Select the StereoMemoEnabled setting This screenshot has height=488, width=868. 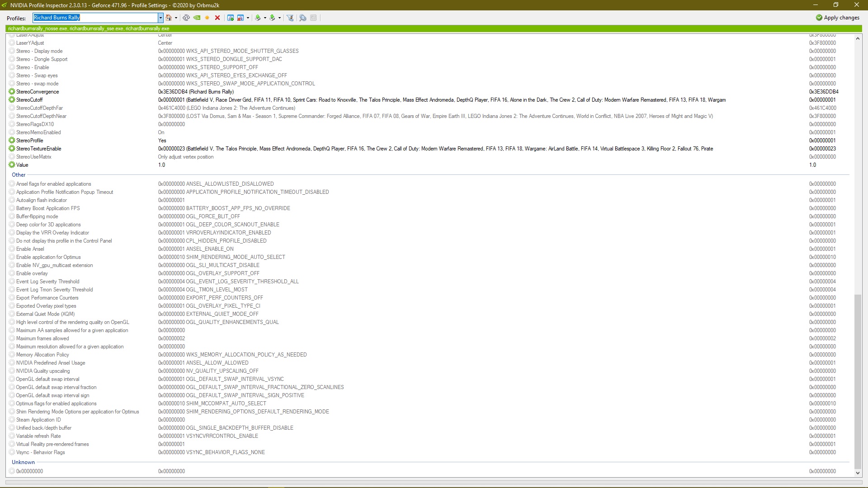(x=38, y=132)
